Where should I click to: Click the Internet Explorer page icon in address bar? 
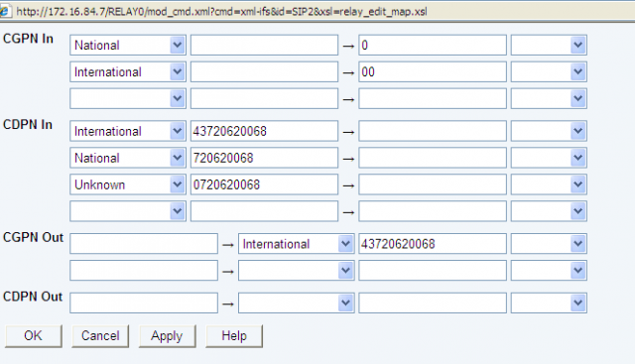tap(5, 11)
